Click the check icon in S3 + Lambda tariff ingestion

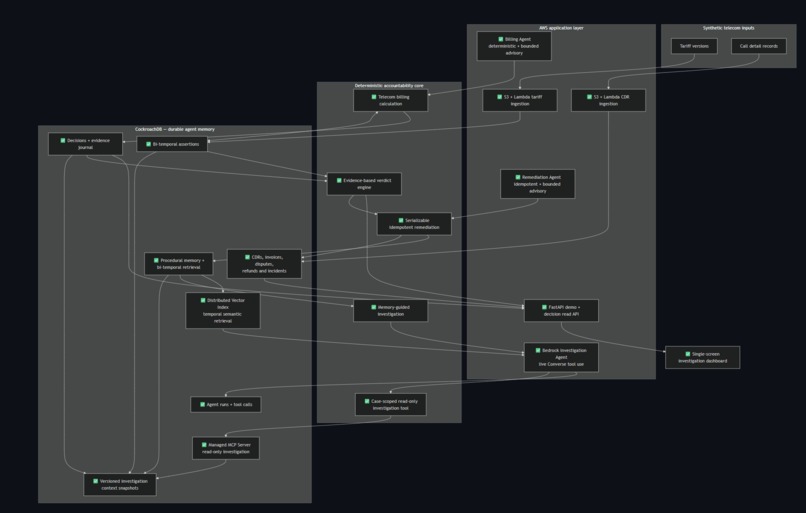pos(499,97)
